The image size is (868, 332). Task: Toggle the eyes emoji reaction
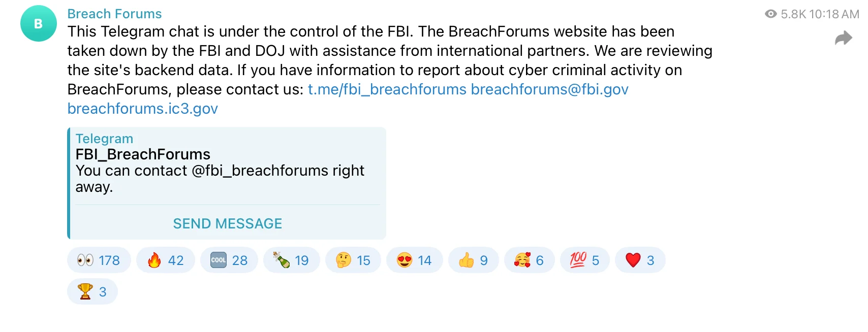point(99,260)
